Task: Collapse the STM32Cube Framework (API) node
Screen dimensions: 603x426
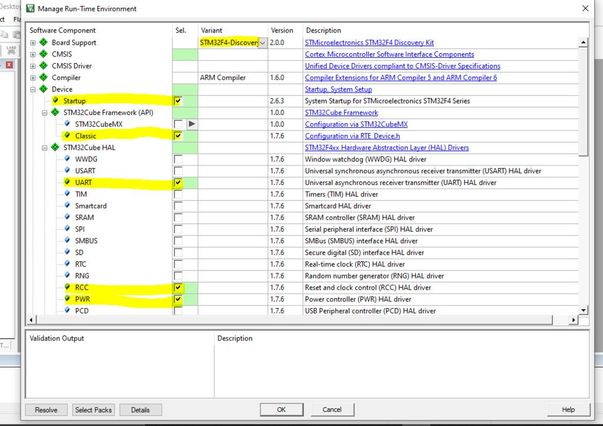Action: coord(45,113)
